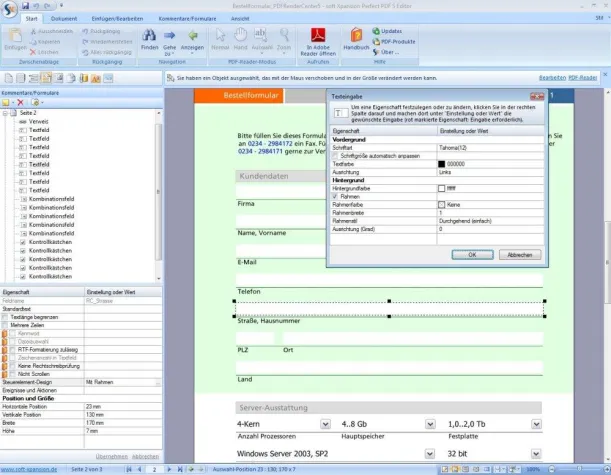
Task: Switch to the Start ribbon tab
Action: click(x=32, y=19)
